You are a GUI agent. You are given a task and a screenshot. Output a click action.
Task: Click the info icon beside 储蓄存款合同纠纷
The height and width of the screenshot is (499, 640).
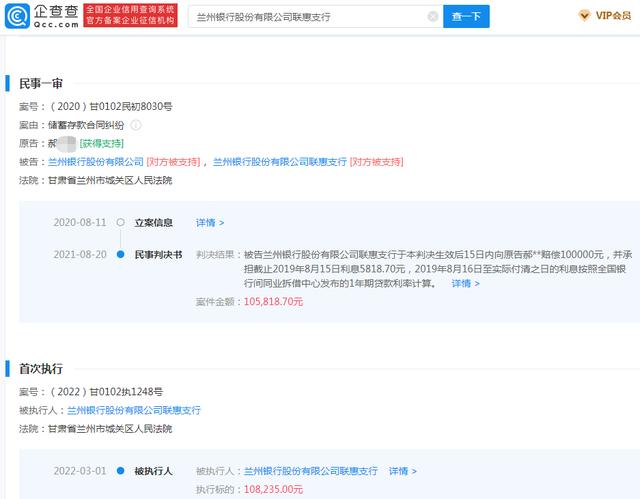136,125
